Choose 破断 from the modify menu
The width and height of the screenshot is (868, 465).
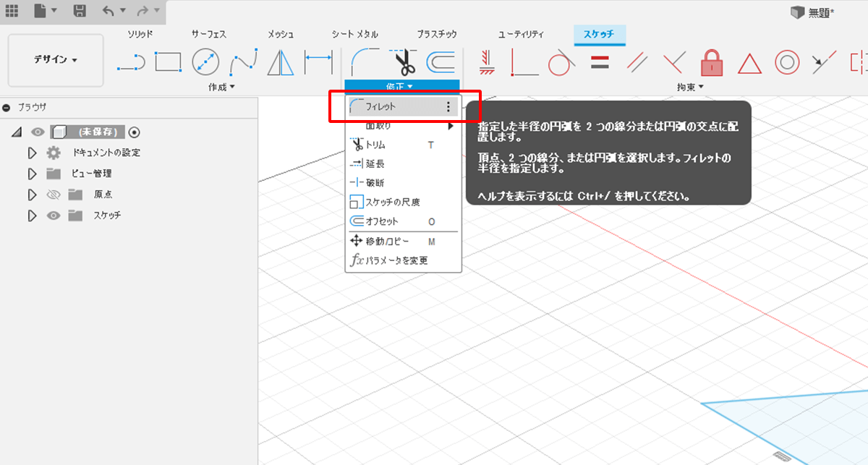click(x=402, y=183)
